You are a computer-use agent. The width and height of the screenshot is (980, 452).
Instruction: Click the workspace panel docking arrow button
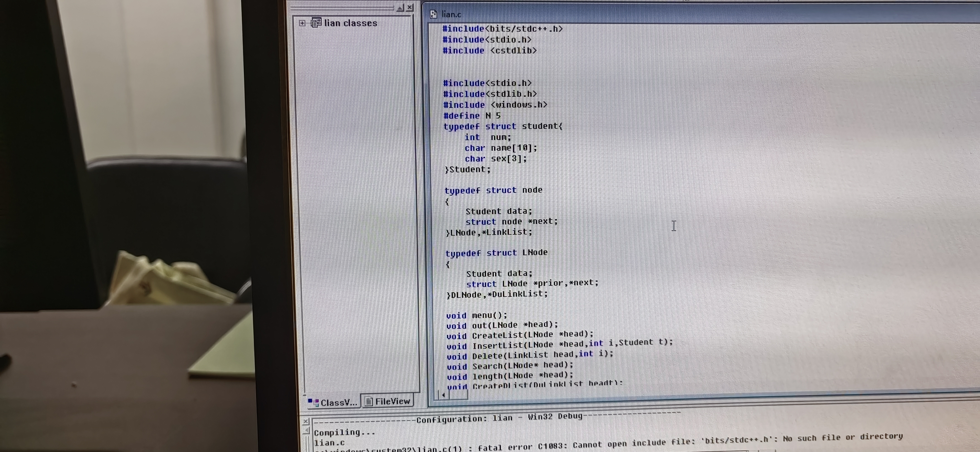(400, 8)
